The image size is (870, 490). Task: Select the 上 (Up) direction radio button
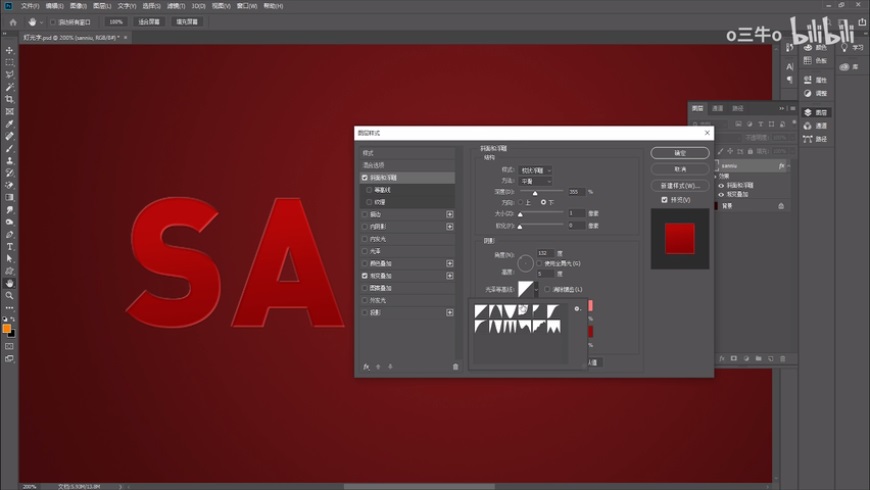522,202
